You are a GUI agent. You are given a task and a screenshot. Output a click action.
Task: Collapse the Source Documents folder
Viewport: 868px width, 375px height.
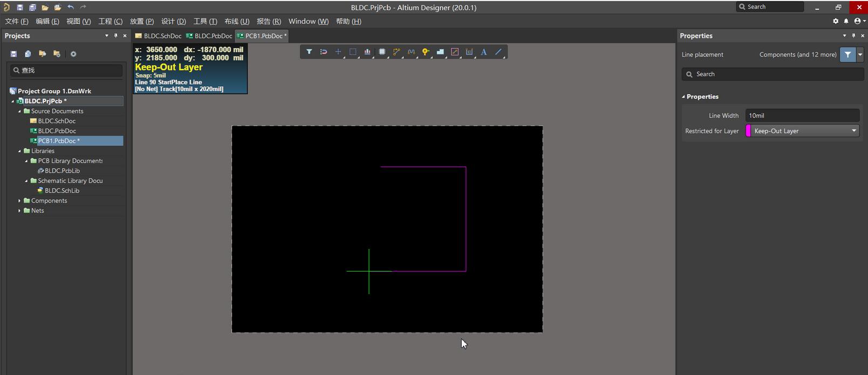(x=20, y=111)
